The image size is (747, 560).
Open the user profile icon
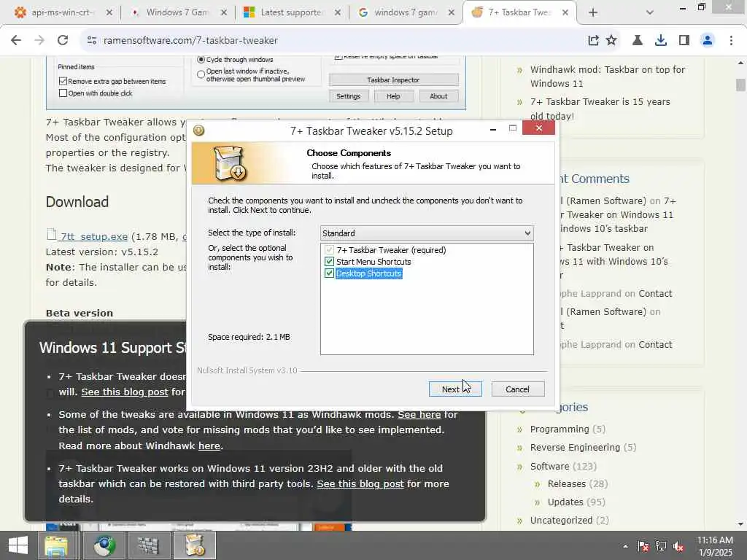coord(708,41)
